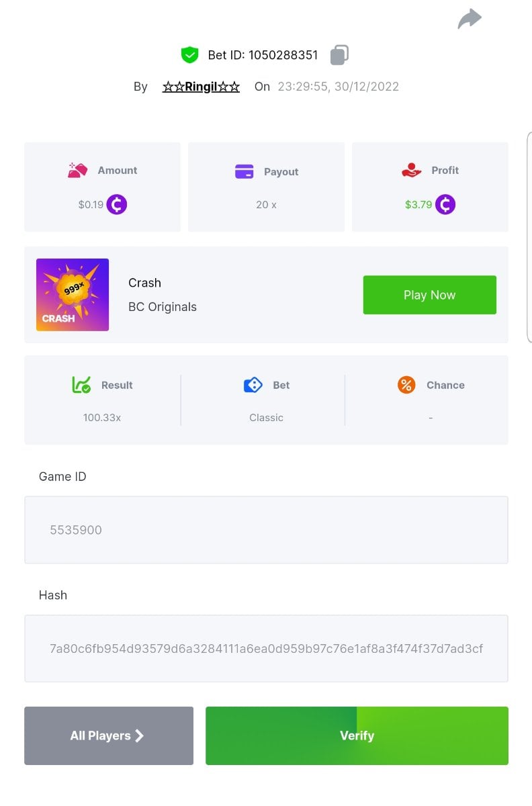532x806 pixels.
Task: Click the currency coin beside $0.19
Action: (x=116, y=204)
